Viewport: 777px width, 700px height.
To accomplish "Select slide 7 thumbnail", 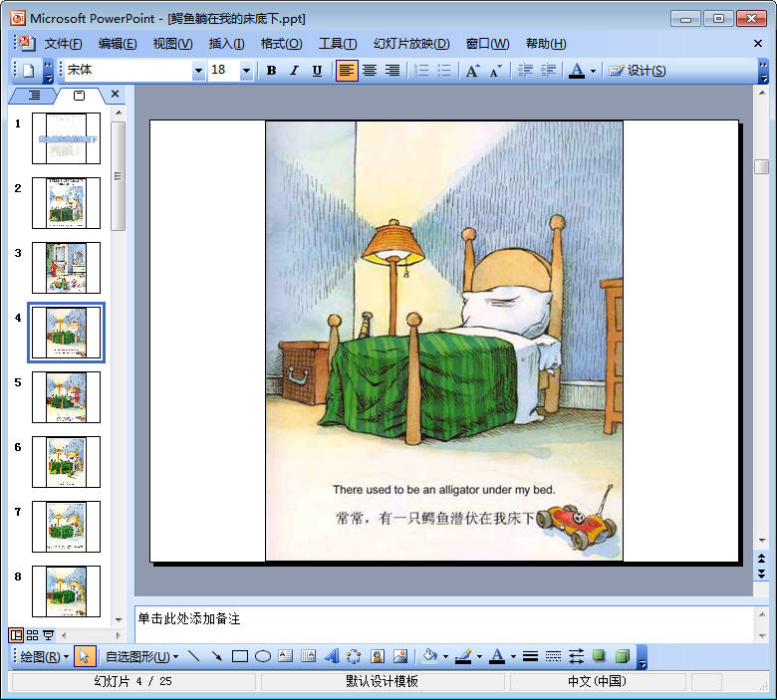I will tap(66, 527).
